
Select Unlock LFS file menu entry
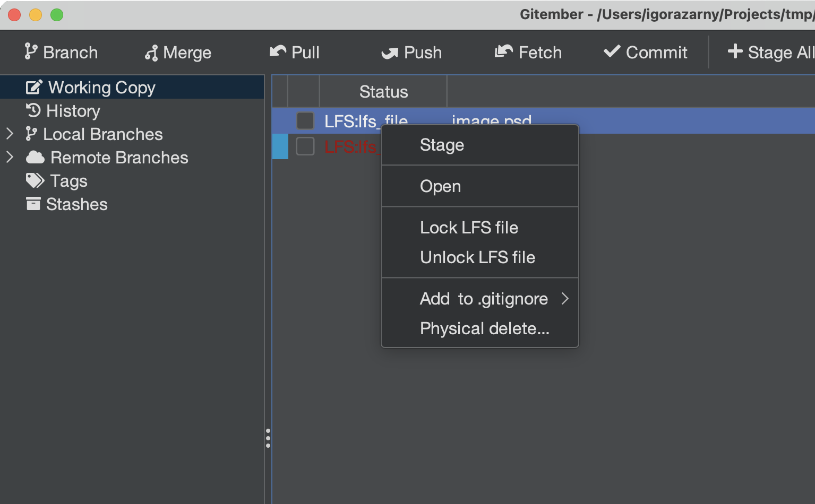[480, 257]
